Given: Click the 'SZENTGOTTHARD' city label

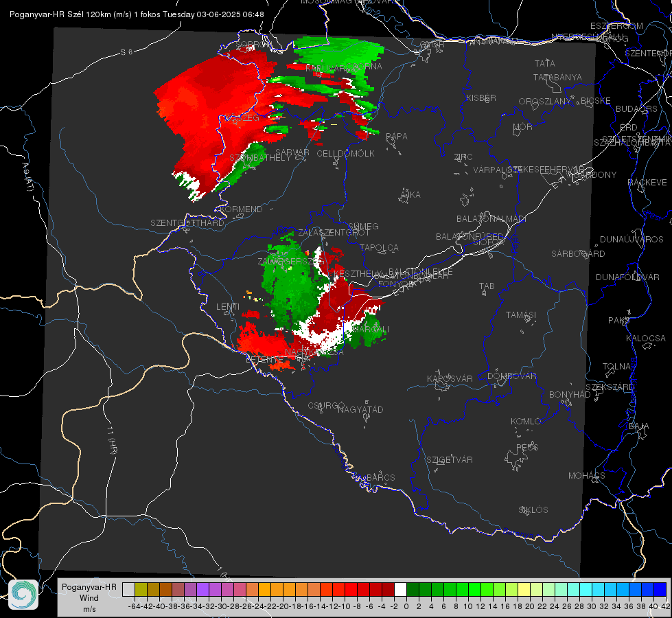Looking at the screenshot, I should [187, 223].
